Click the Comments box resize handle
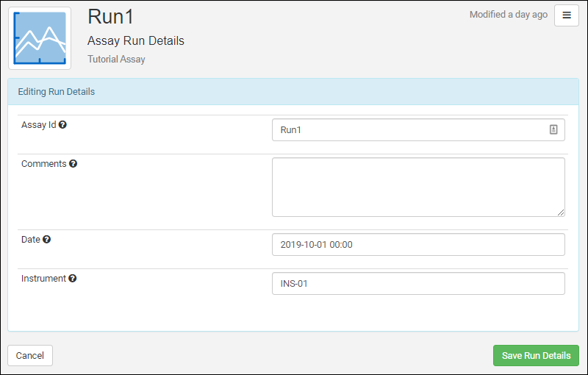The image size is (588, 375). [x=561, y=213]
